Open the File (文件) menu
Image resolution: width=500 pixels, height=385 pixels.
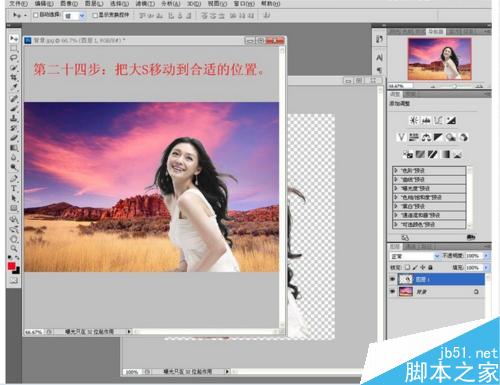click(18, 4)
